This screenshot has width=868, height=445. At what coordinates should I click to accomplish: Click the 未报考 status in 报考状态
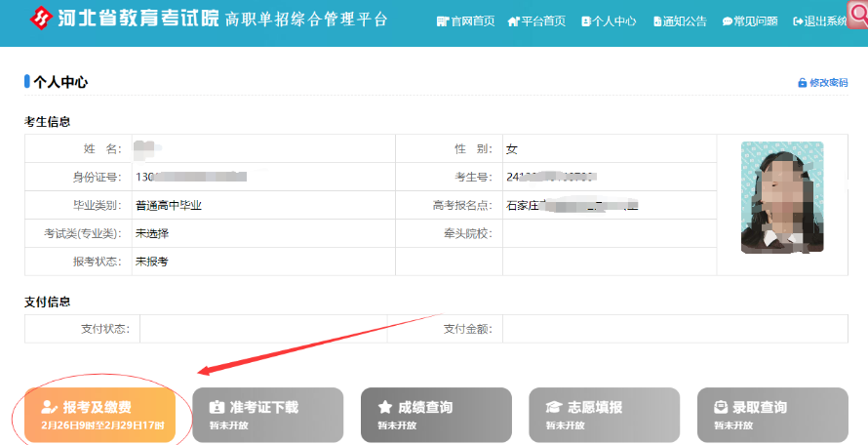click(152, 263)
